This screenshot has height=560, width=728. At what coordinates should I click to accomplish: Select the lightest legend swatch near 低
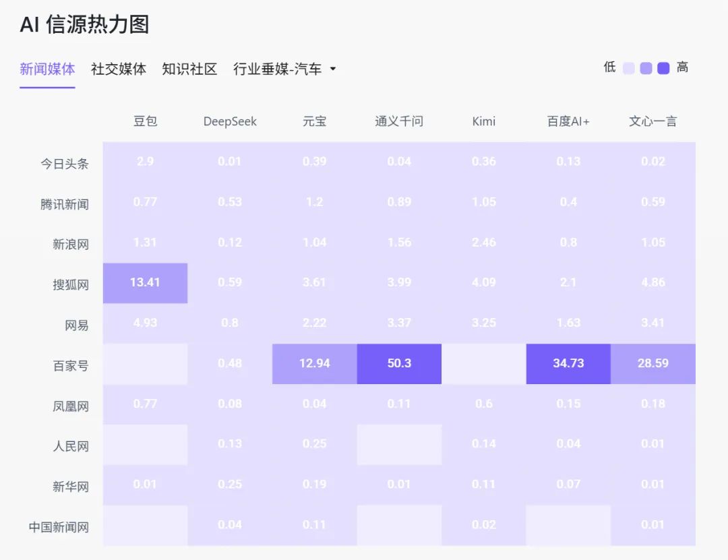(x=630, y=67)
